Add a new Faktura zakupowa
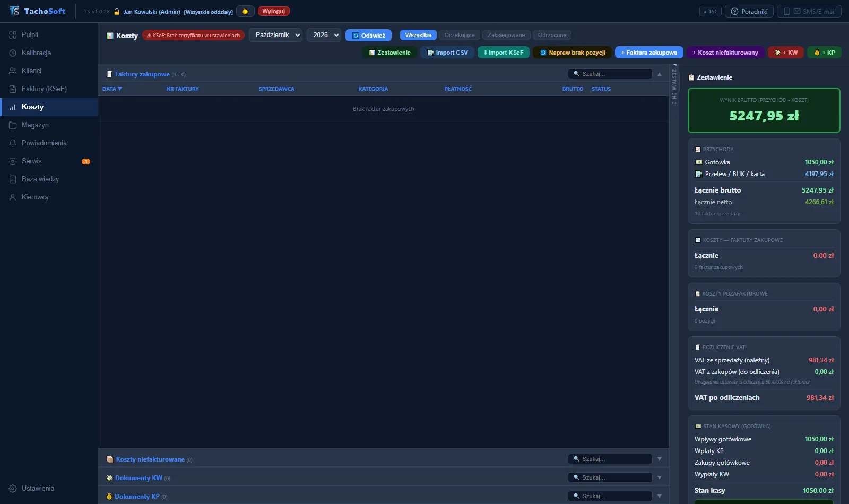Image resolution: width=849 pixels, height=504 pixels. point(649,53)
